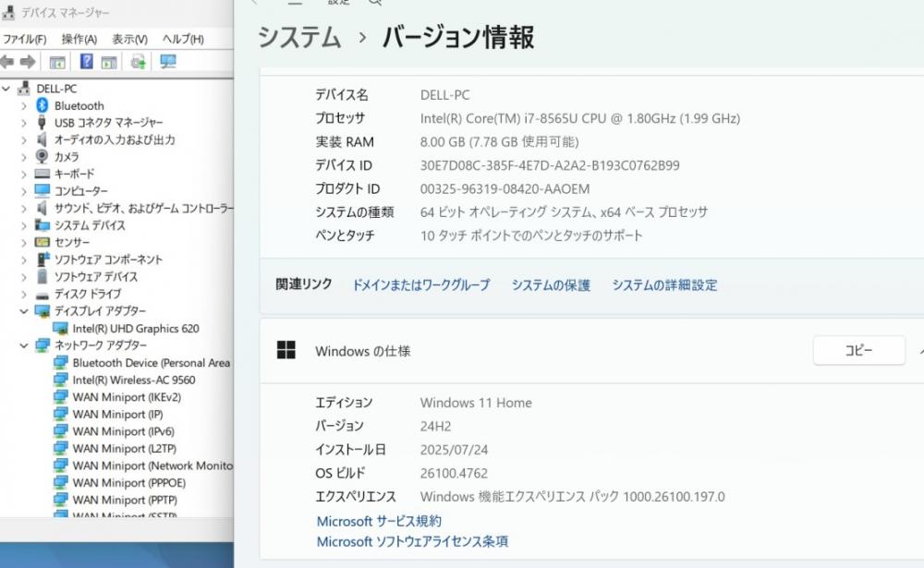The height and width of the screenshot is (568, 924).
Task: Click the ペンとタッチ support value text
Action: tap(531, 236)
